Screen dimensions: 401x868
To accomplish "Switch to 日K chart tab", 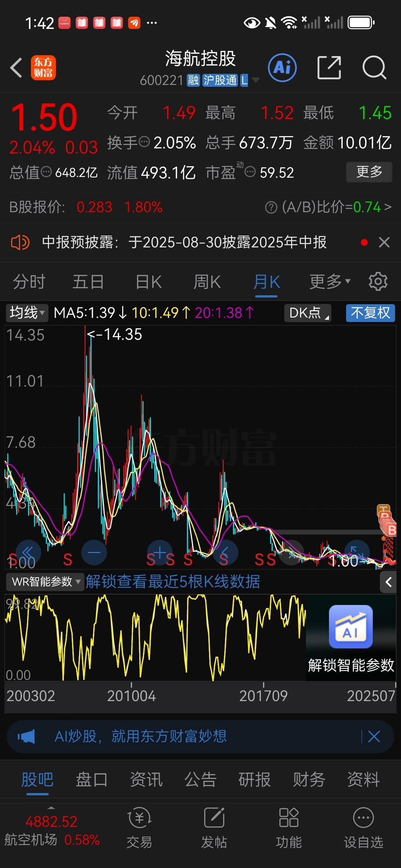I will (x=149, y=282).
